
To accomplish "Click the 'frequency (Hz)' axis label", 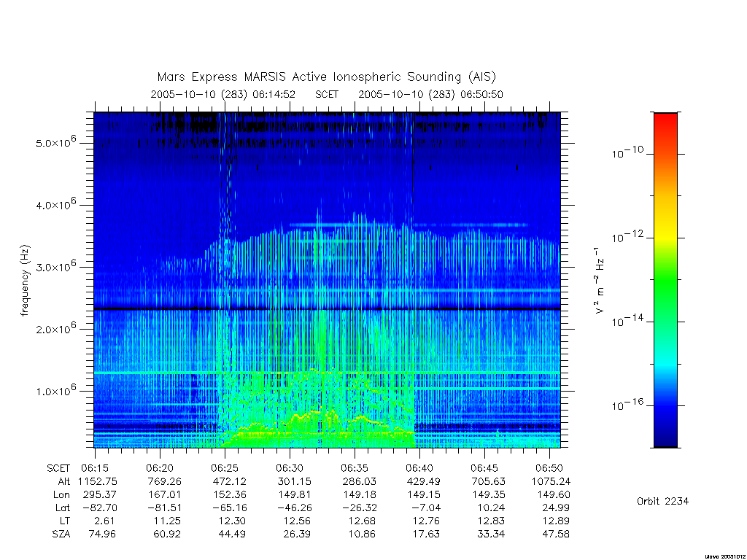I will point(25,280).
